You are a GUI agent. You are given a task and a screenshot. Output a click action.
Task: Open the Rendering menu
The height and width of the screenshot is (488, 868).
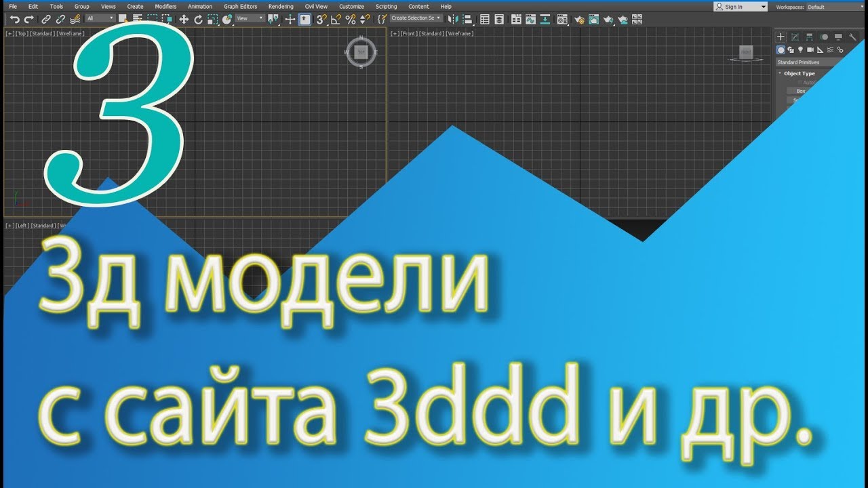pos(281,6)
